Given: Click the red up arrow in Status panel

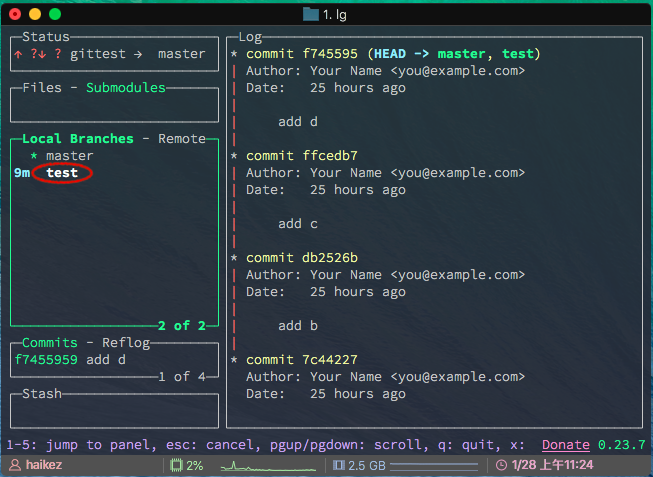Looking at the screenshot, I should 18,54.
